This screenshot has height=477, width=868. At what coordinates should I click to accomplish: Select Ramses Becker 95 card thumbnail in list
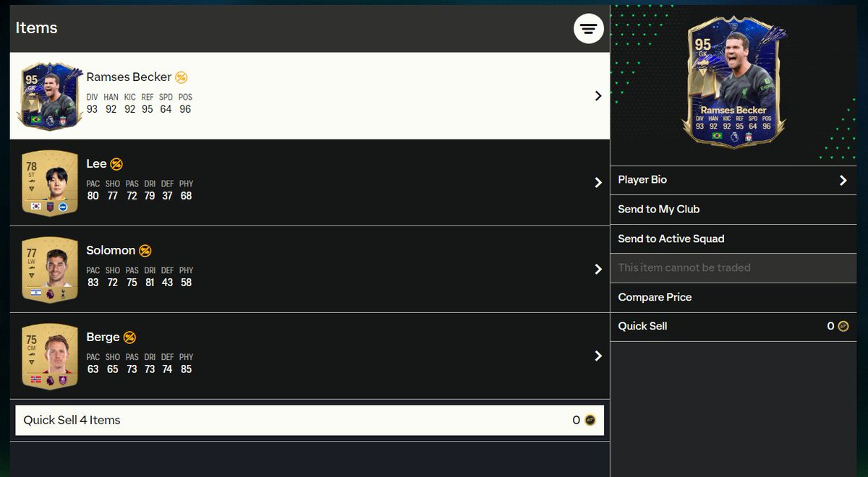point(50,95)
